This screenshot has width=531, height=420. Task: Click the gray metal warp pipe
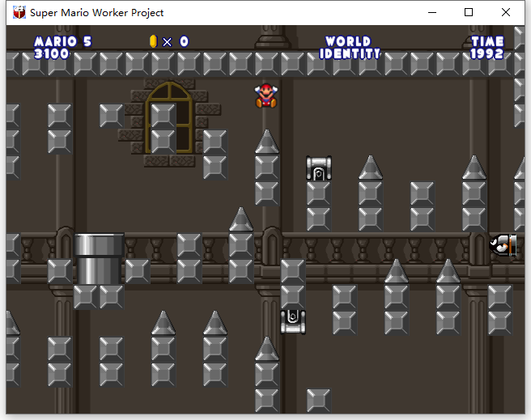[x=99, y=259]
